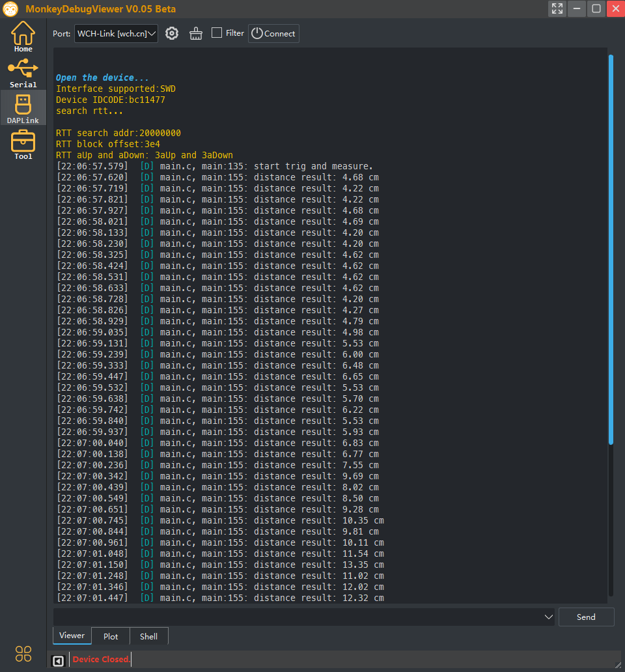Open the Home page in sidebar
Image resolution: width=625 pixels, height=672 pixels.
click(23, 36)
